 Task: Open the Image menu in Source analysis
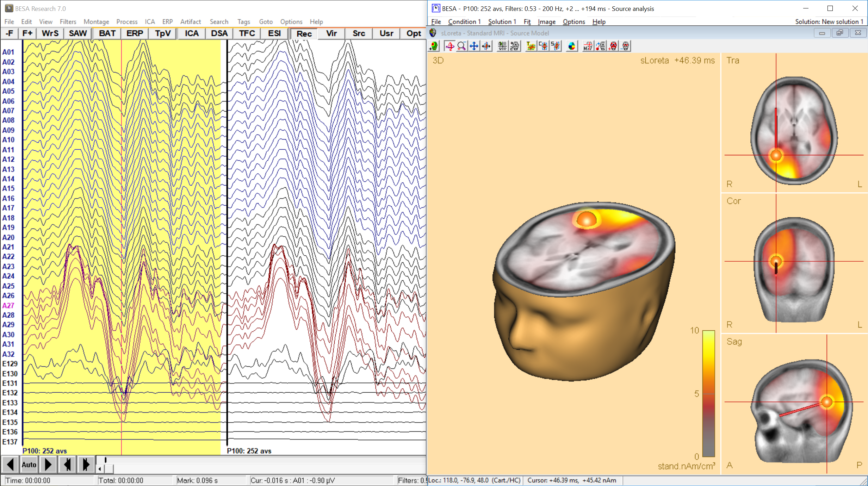(546, 22)
